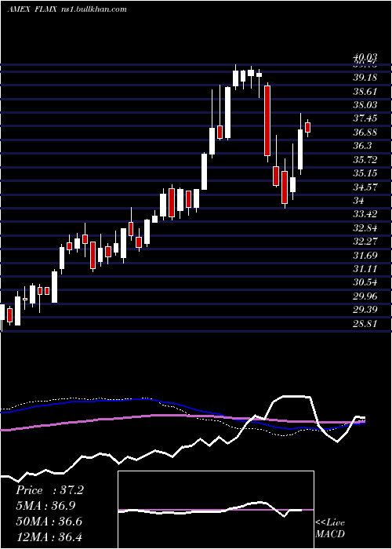The width and height of the screenshot is (392, 549).
Task: Click the Price : 37.2 readout
Action: click(x=49, y=490)
